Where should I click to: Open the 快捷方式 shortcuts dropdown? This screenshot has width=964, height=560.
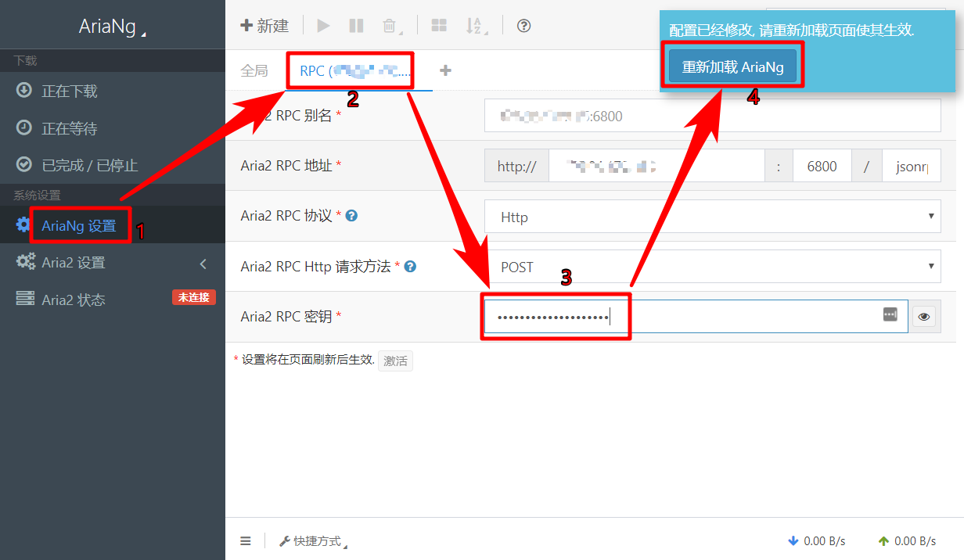pyautogui.click(x=313, y=541)
